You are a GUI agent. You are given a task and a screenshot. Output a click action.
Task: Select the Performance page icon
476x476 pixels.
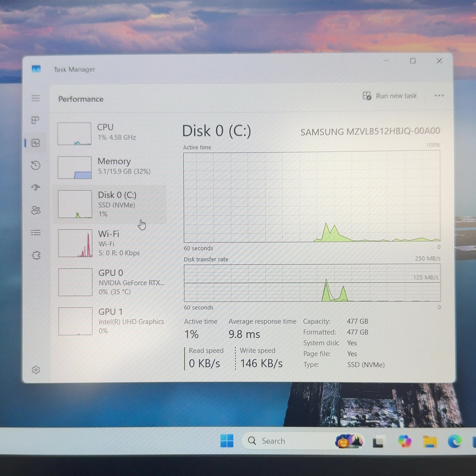tap(36, 143)
